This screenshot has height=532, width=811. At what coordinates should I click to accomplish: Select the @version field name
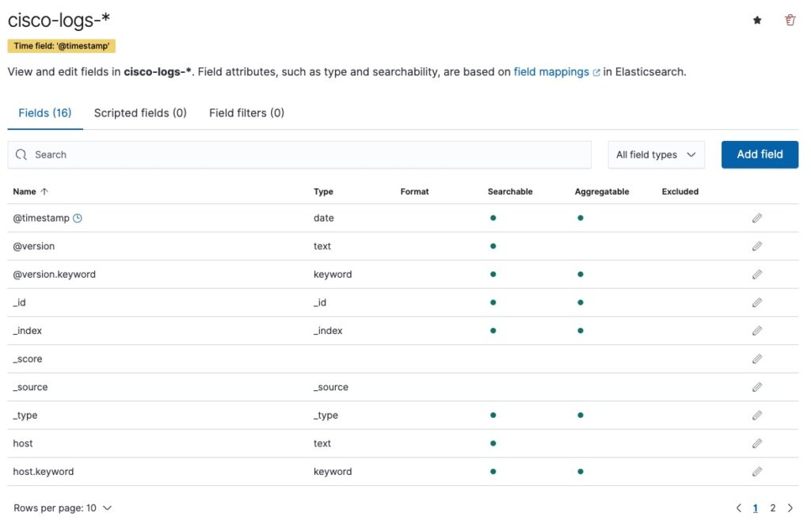click(33, 246)
